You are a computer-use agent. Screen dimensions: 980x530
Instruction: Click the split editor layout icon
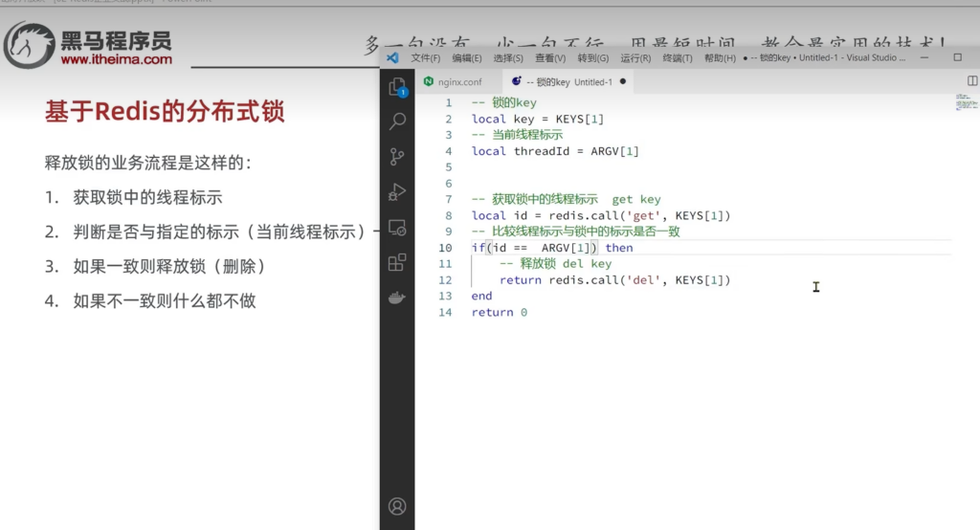tap(972, 81)
